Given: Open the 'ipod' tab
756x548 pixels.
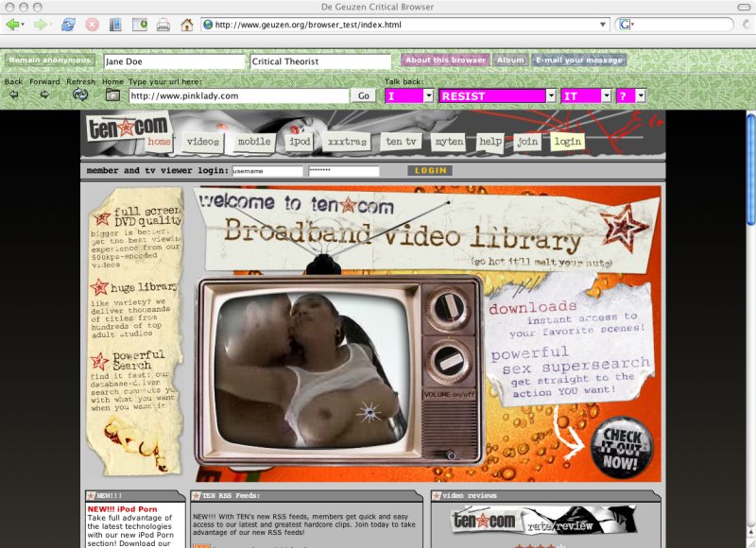Looking at the screenshot, I should point(300,142).
